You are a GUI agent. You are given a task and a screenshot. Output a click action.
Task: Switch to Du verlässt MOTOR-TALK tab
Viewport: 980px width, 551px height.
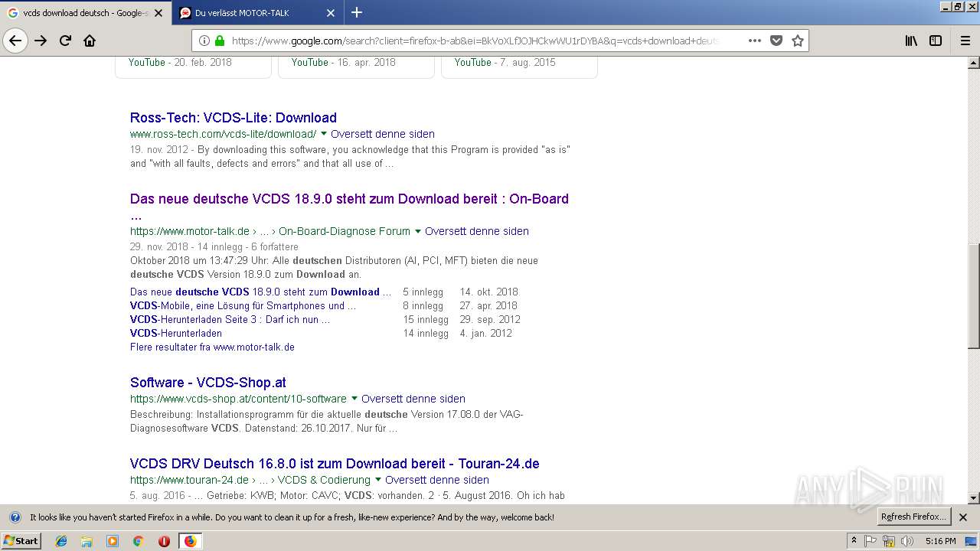click(257, 13)
